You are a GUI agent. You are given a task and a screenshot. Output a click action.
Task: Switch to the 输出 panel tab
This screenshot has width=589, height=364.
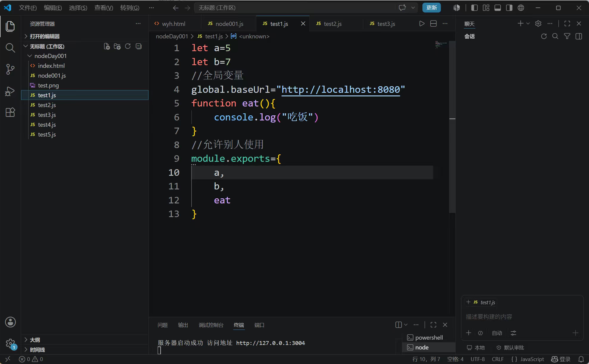183,325
